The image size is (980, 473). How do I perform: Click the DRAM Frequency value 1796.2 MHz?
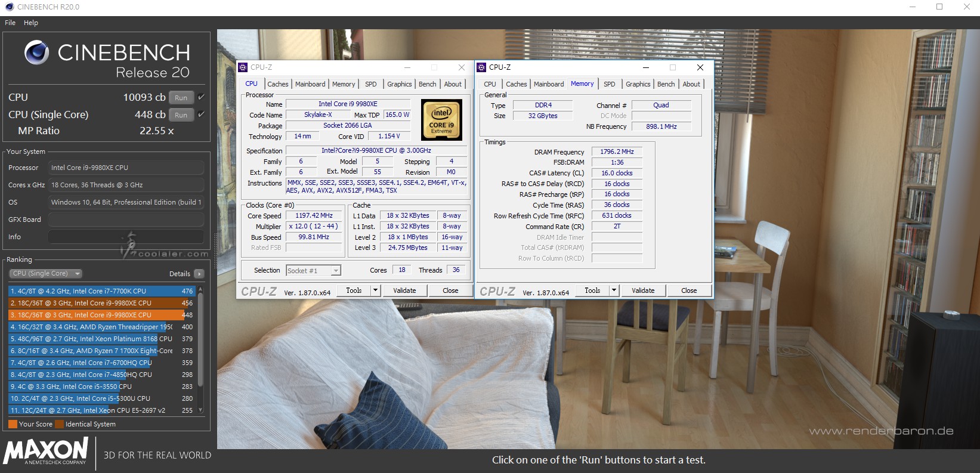click(617, 152)
